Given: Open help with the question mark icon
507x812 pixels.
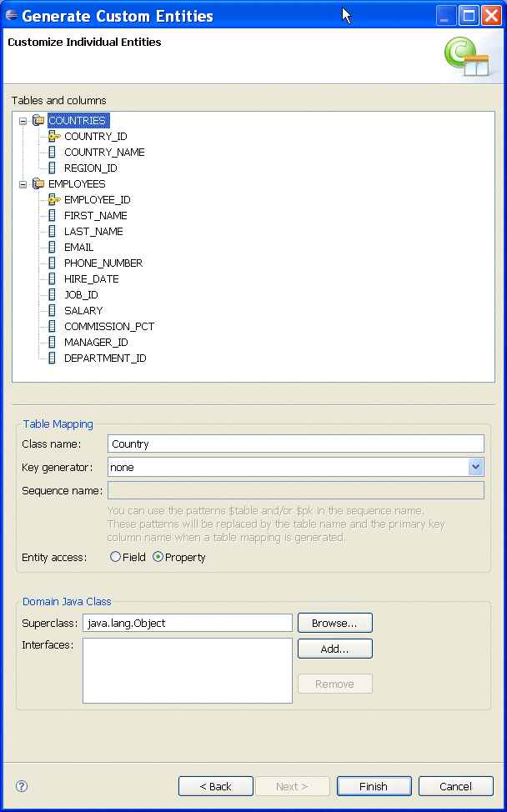Looking at the screenshot, I should (22, 786).
